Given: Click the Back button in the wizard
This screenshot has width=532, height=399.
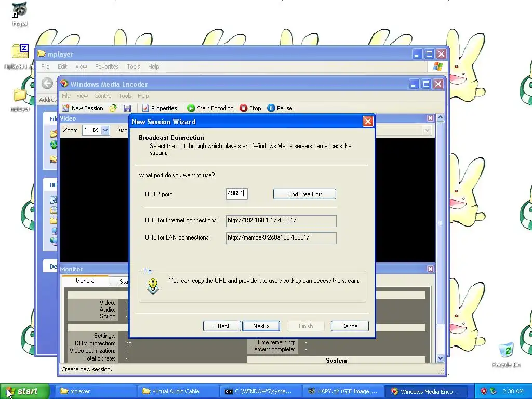Looking at the screenshot, I should (x=222, y=326).
